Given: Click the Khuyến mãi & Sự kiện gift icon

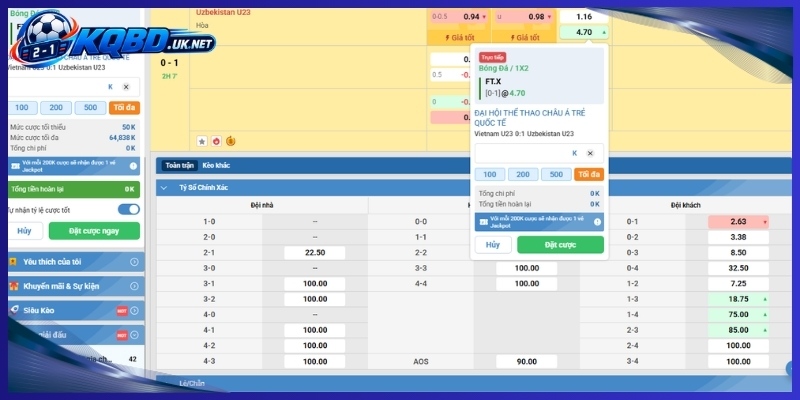Looking at the screenshot, I should pos(14,286).
